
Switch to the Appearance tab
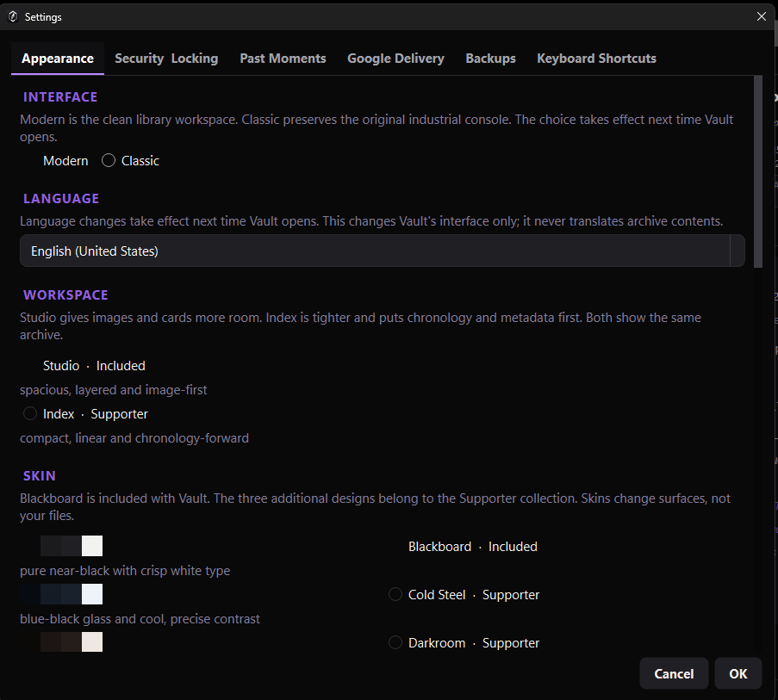coord(58,59)
